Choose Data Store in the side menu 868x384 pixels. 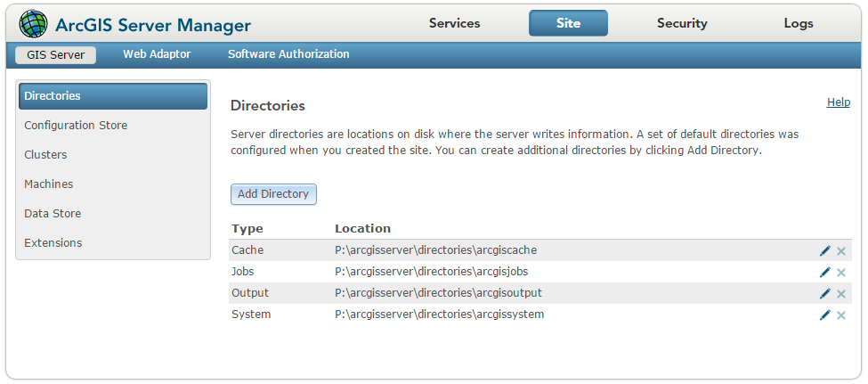53,214
